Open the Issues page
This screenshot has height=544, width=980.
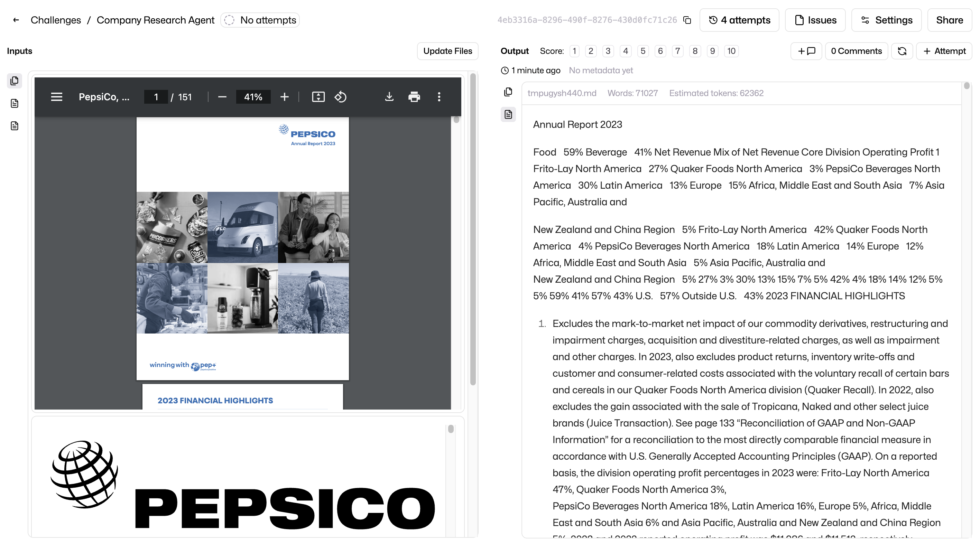click(815, 20)
